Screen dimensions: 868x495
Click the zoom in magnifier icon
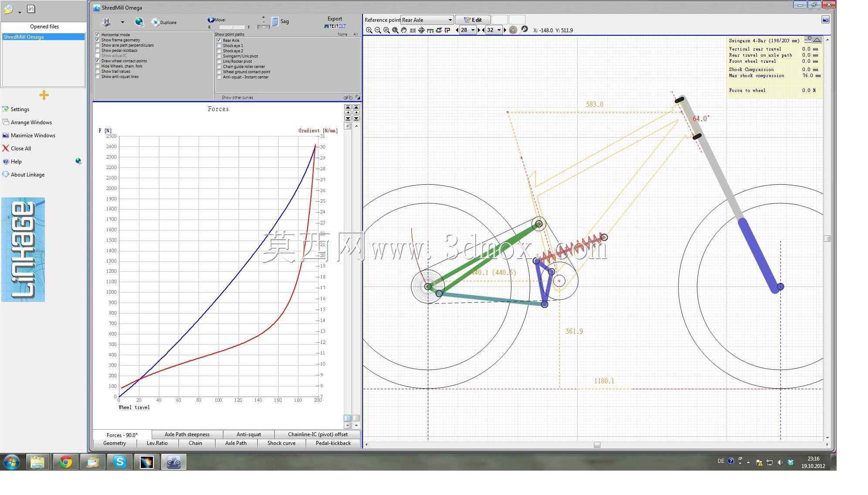(369, 30)
